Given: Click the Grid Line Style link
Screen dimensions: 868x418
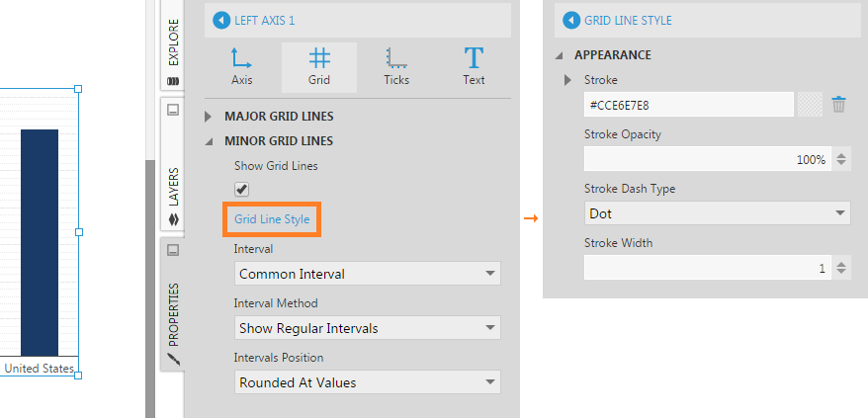Looking at the screenshot, I should tap(272, 219).
